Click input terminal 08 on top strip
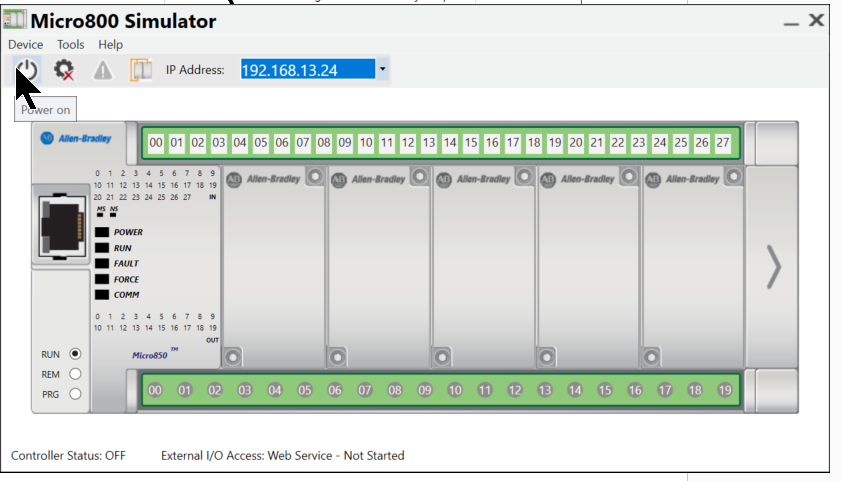The image size is (841, 481). (323, 143)
